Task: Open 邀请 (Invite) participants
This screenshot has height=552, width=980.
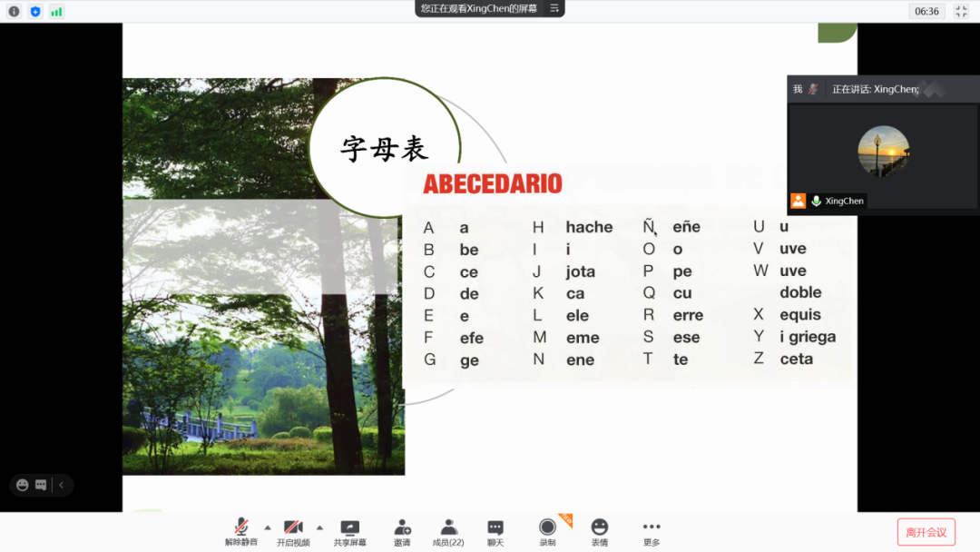Action: 402,532
